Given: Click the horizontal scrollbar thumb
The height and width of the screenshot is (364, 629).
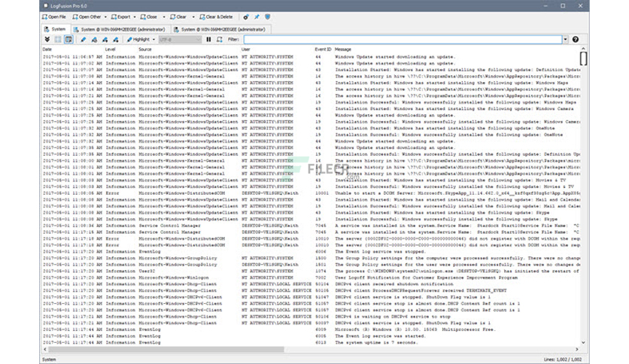Looking at the screenshot, I should (166, 350).
